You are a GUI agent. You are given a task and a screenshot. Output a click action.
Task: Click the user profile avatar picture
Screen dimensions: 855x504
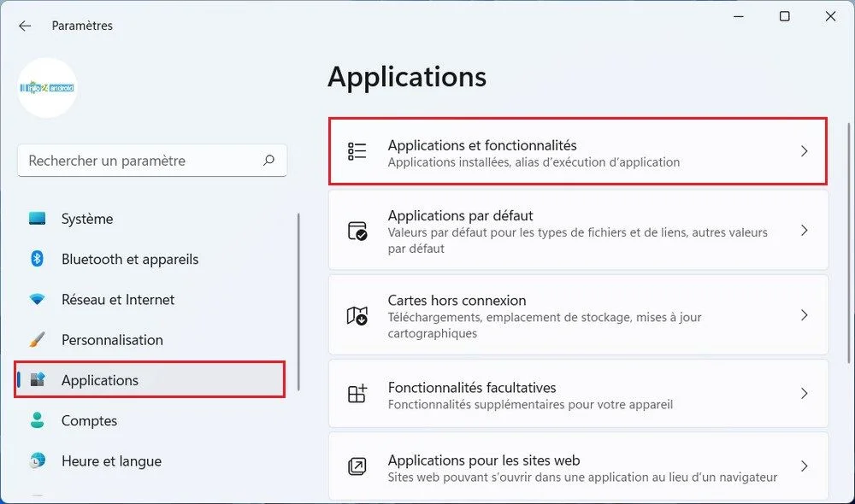(48, 88)
